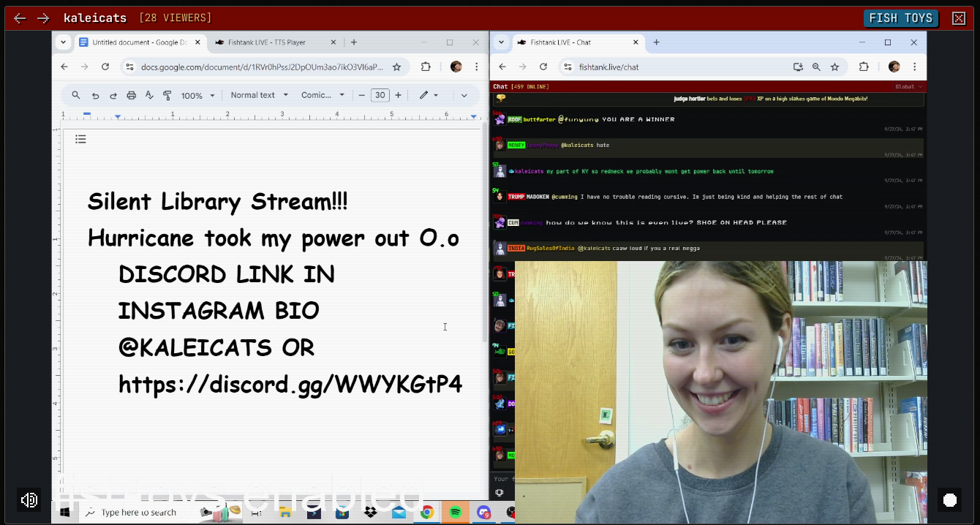This screenshot has width=980, height=525.
Task: Open the Normal text style dropdown
Action: point(260,95)
